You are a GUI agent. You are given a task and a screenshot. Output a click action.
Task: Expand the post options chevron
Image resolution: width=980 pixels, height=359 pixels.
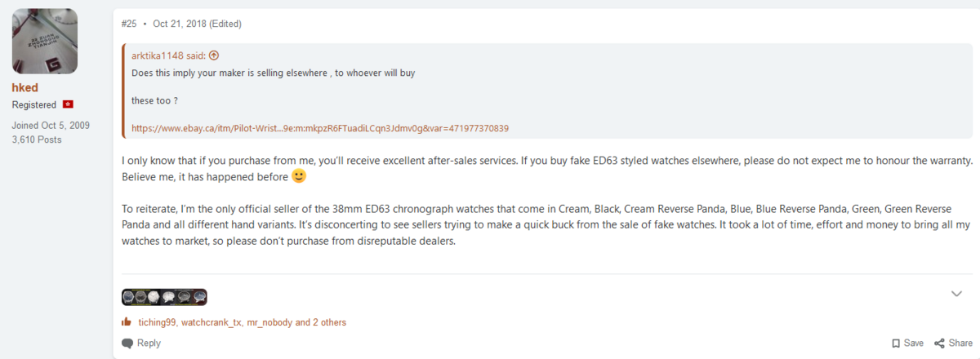pyautogui.click(x=956, y=294)
